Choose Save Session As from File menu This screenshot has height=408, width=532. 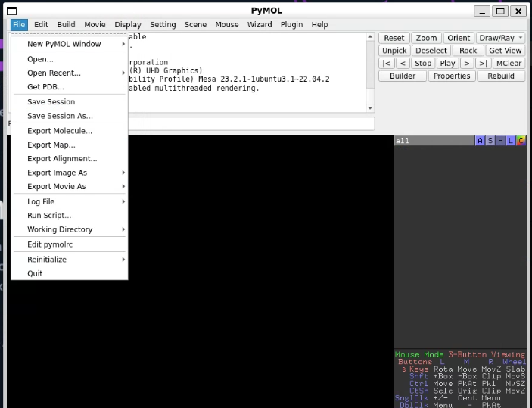click(x=60, y=116)
